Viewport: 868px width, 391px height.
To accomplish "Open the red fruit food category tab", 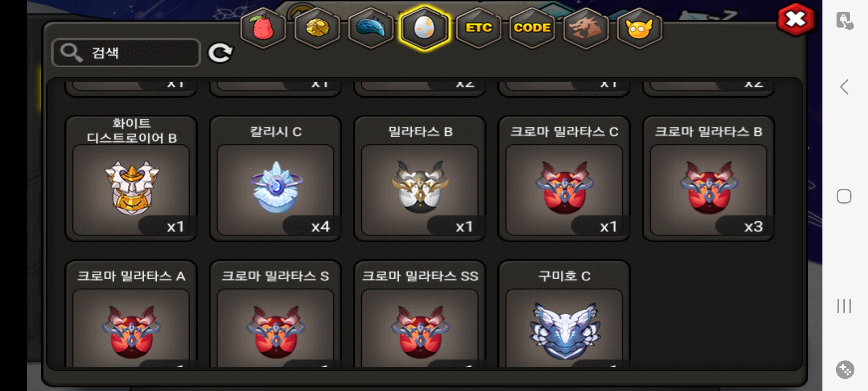I will [263, 28].
